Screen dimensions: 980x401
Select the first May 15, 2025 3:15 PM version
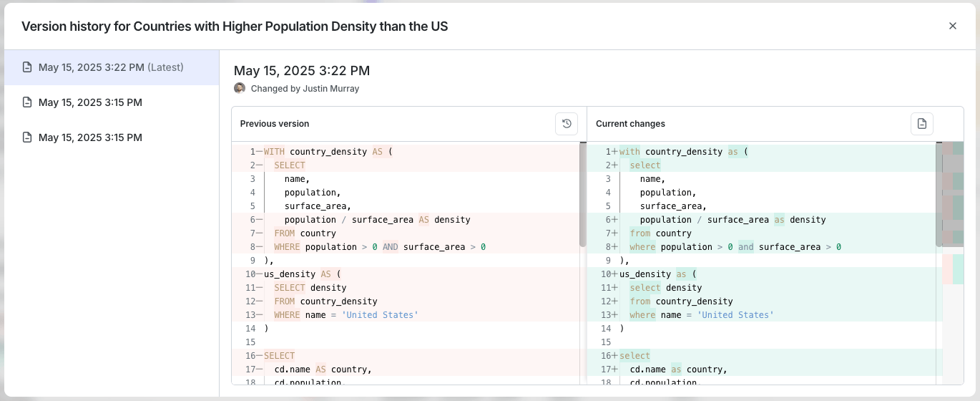[x=112, y=102]
